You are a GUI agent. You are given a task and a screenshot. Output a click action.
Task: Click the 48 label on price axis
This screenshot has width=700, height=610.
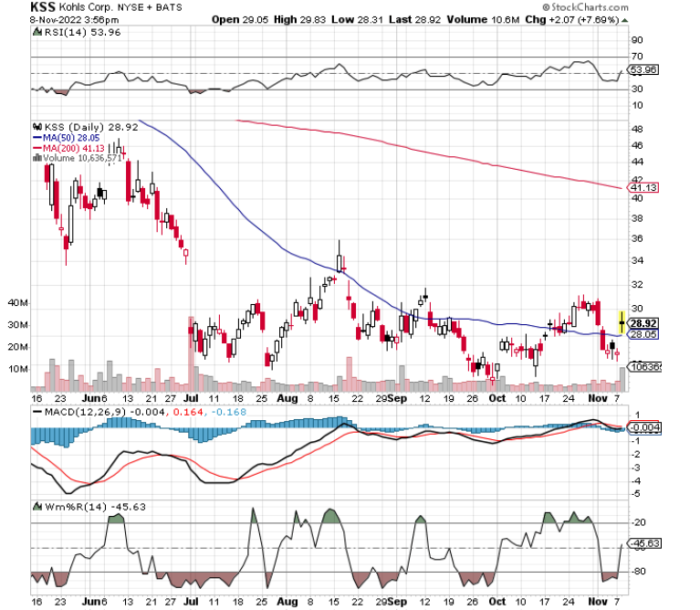coord(637,129)
